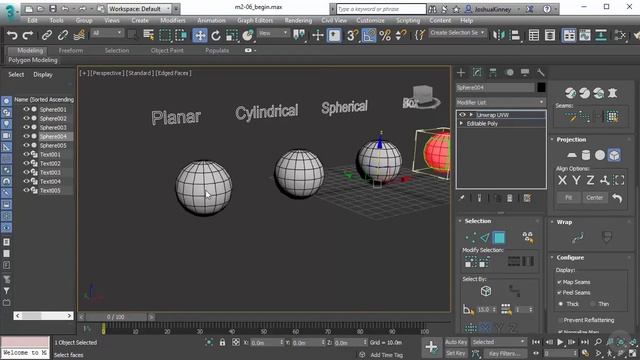Screen dimensions: 640x360
Task: Open the Create Selection Set dropdown
Action: coord(457,33)
